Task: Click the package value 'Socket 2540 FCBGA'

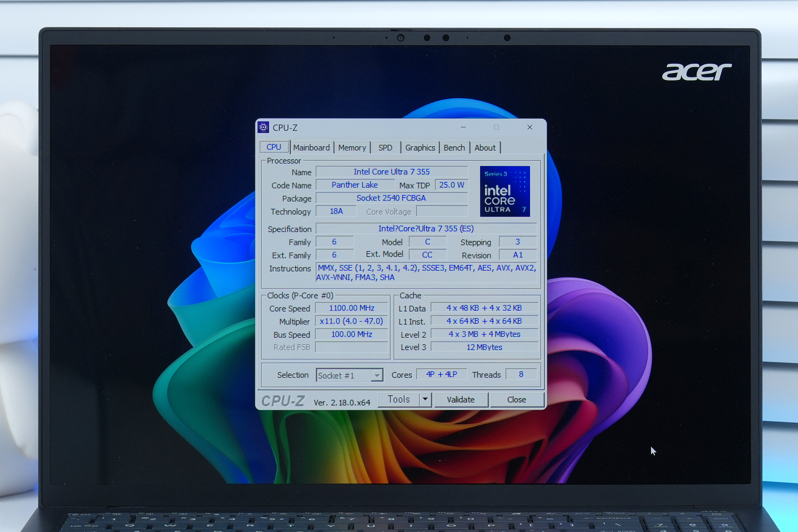Action: [x=392, y=198]
